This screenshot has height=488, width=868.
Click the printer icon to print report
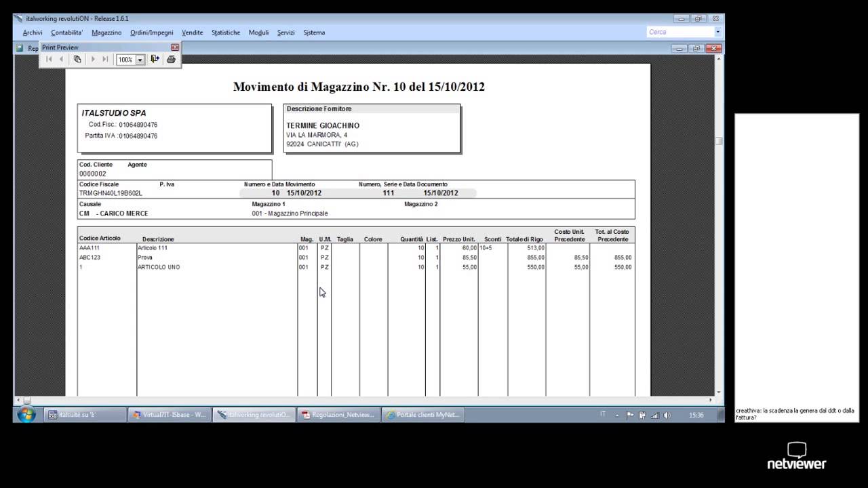pos(171,60)
